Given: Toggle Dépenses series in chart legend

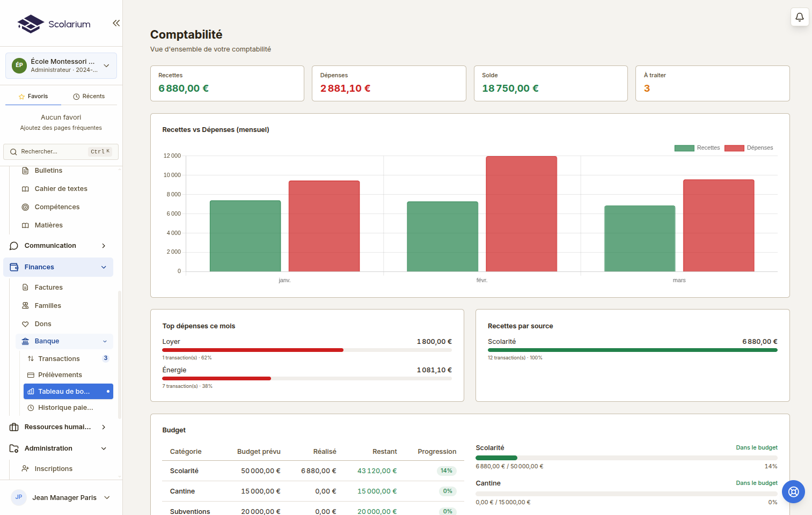Looking at the screenshot, I should coord(748,148).
